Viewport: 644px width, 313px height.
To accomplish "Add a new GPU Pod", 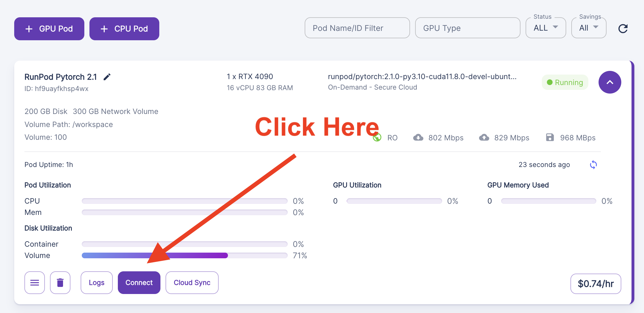I will (x=49, y=29).
